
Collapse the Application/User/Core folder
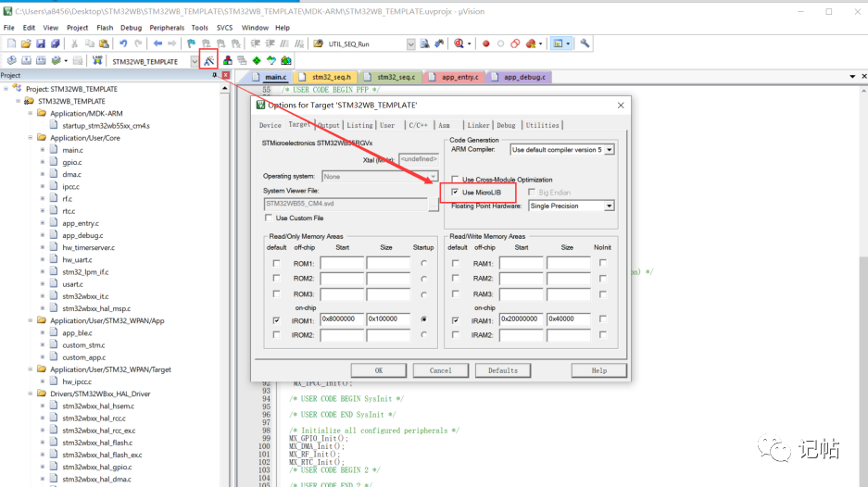pyautogui.click(x=31, y=138)
